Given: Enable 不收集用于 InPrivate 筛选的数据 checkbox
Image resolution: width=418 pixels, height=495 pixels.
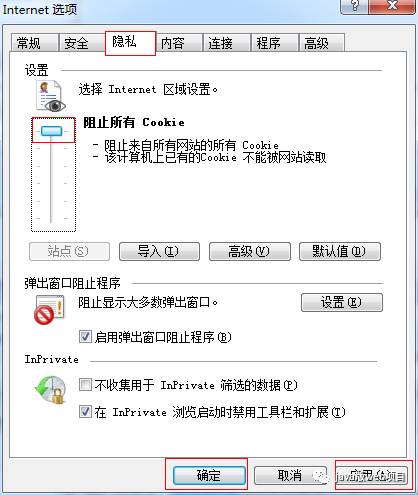Looking at the screenshot, I should 85,385.
